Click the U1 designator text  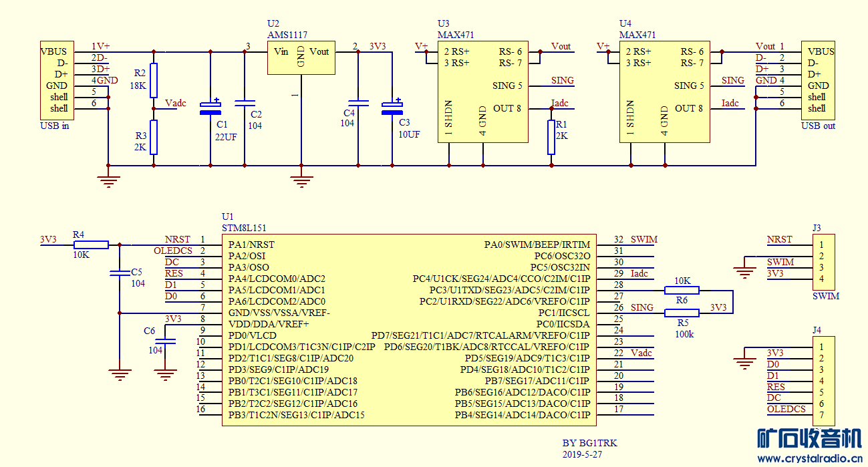(228, 217)
